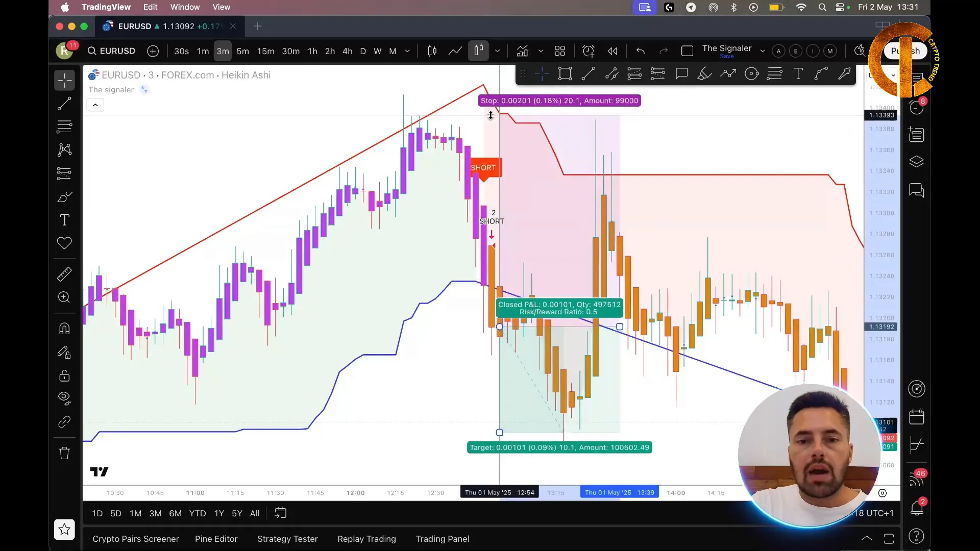Image resolution: width=980 pixels, height=551 pixels.
Task: Open the chat bubbles panel
Action: pyautogui.click(x=917, y=190)
